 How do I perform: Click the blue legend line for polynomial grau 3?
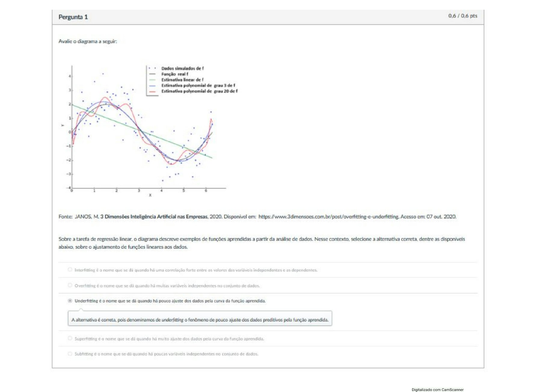[152, 85]
